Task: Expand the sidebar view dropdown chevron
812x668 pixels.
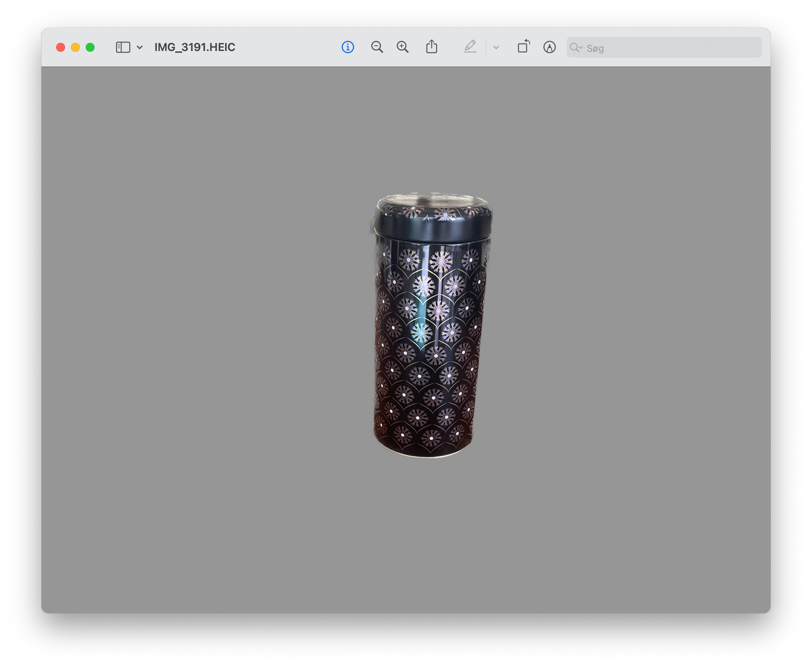Action: pos(139,47)
